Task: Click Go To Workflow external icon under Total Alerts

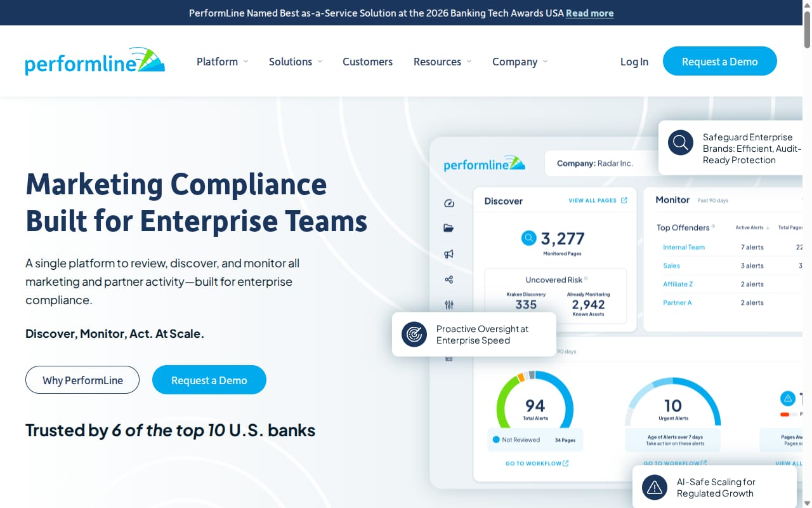Action: click(566, 464)
